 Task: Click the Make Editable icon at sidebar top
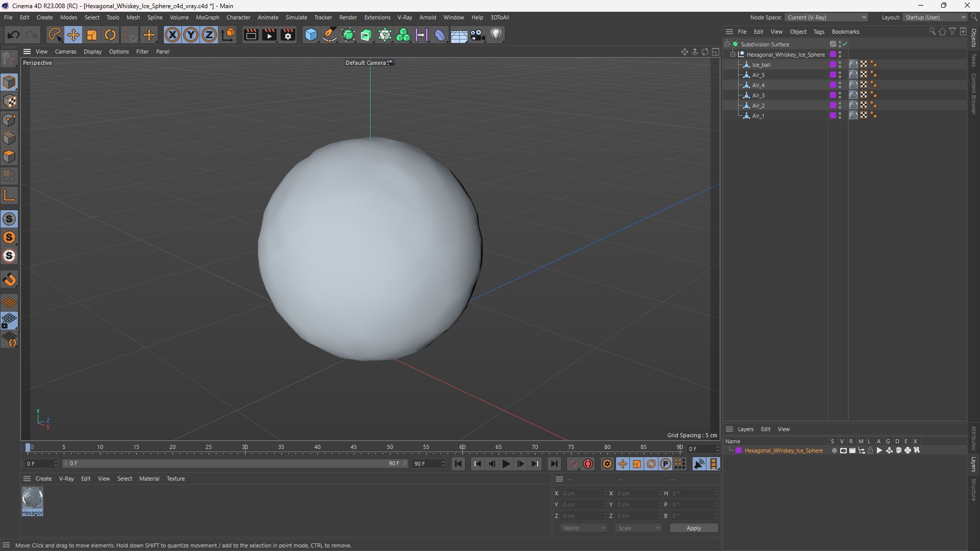coord(9,59)
